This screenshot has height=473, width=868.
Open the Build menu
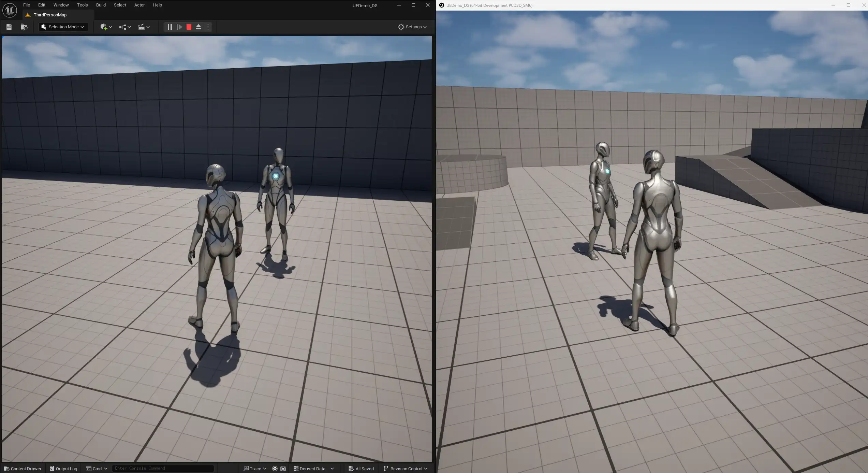click(101, 5)
